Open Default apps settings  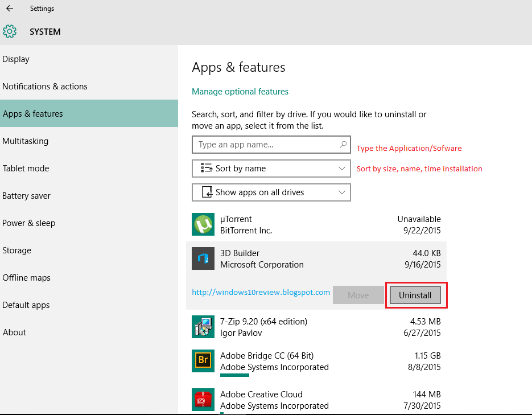[x=89, y=305]
